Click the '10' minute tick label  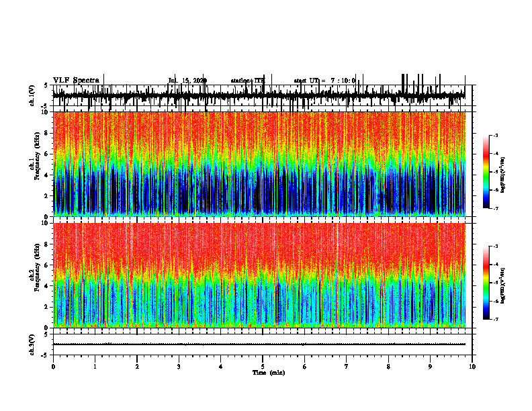pos(472,367)
